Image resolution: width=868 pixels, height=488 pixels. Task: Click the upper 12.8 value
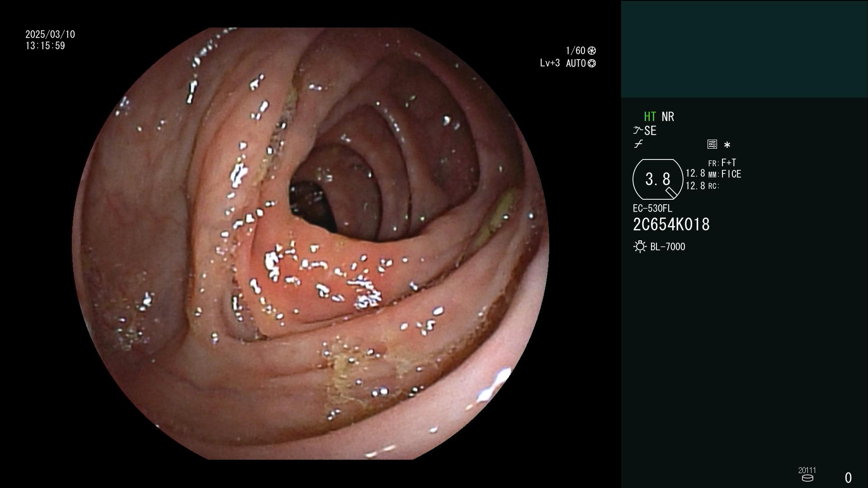click(695, 174)
